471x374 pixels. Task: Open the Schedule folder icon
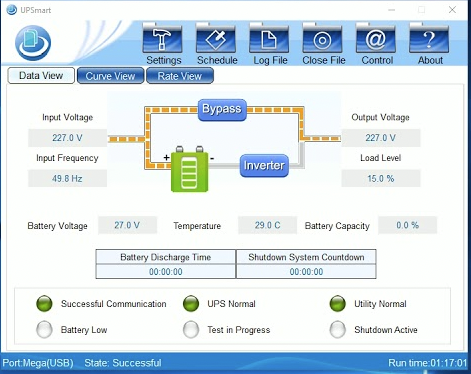pos(216,38)
